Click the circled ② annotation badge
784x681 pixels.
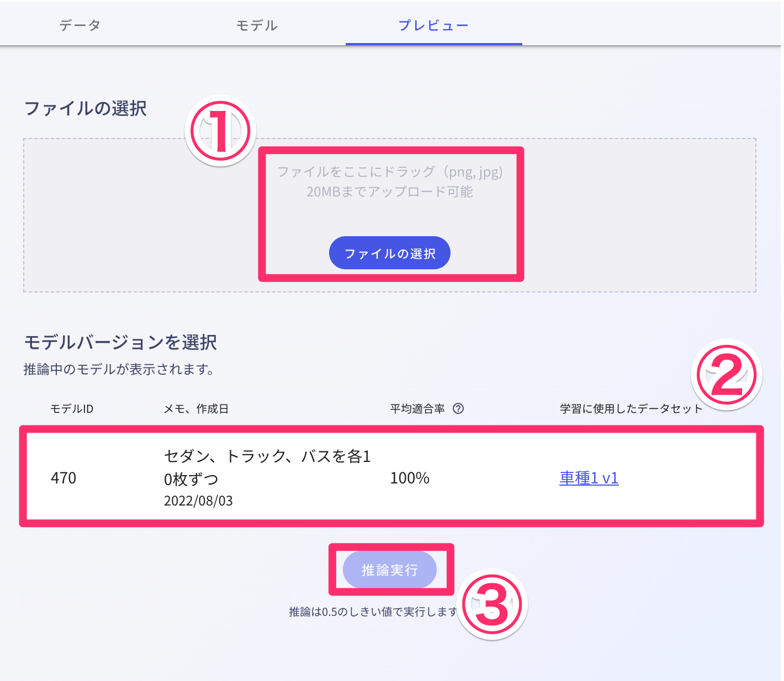727,374
